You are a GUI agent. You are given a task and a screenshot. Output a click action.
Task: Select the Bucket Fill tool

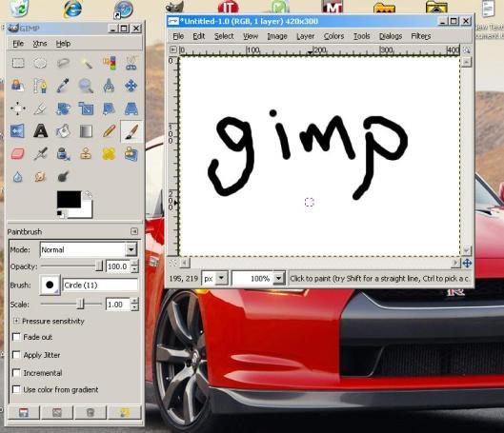[x=63, y=131]
